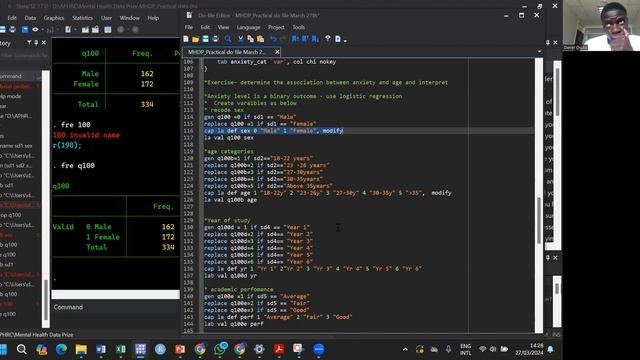Open the Variables Manager icon in the Stata toolbar
Image resolution: width=640 pixels, height=360 pixels.
click(x=108, y=29)
